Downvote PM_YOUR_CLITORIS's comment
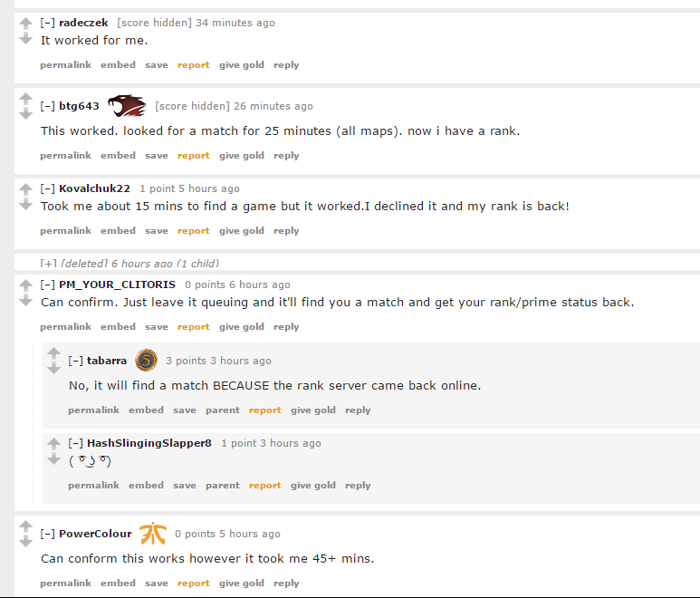Image resolution: width=700 pixels, height=598 pixels. (x=26, y=301)
